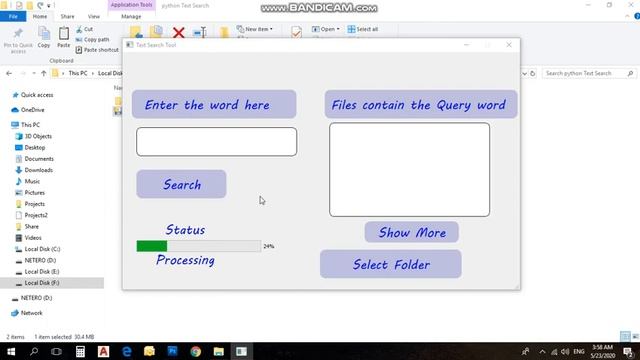Image resolution: width=640 pixels, height=360 pixels.
Task: Click the red X Delete icon
Action: pyautogui.click(x=178, y=32)
